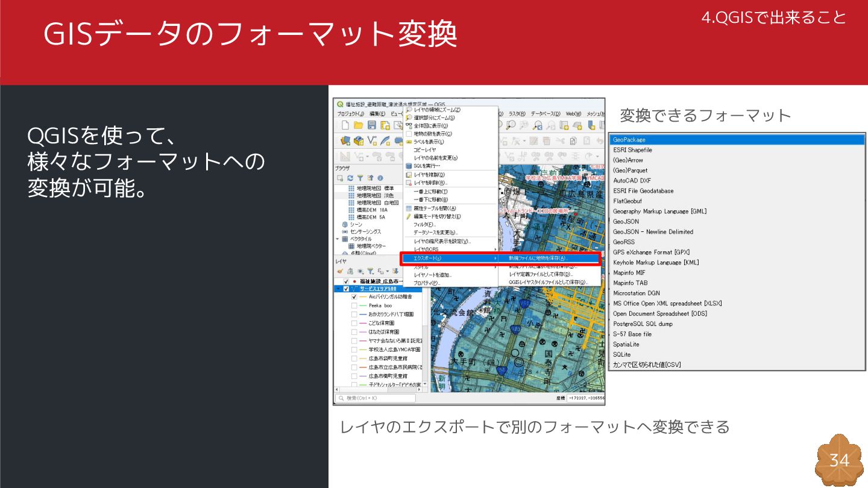The width and height of the screenshot is (868, 488).
Task: Select the ESRI Shapefile format option
Action: pyautogui.click(x=737, y=150)
